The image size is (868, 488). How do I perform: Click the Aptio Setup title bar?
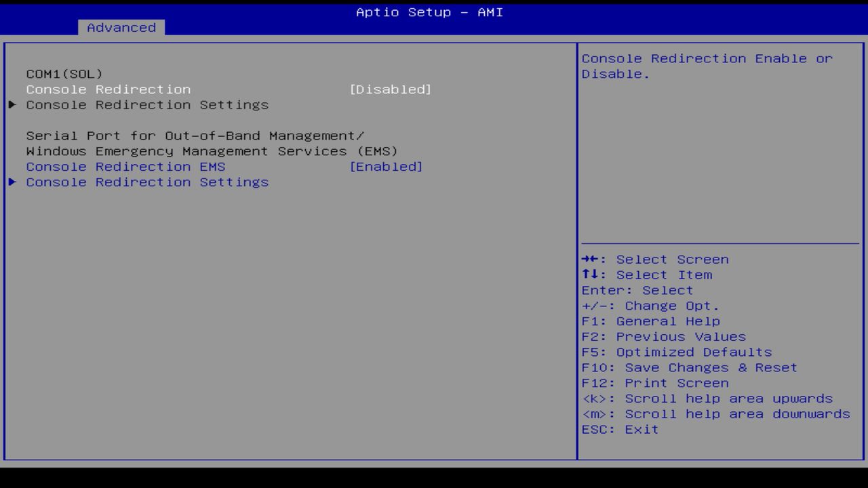(x=429, y=12)
